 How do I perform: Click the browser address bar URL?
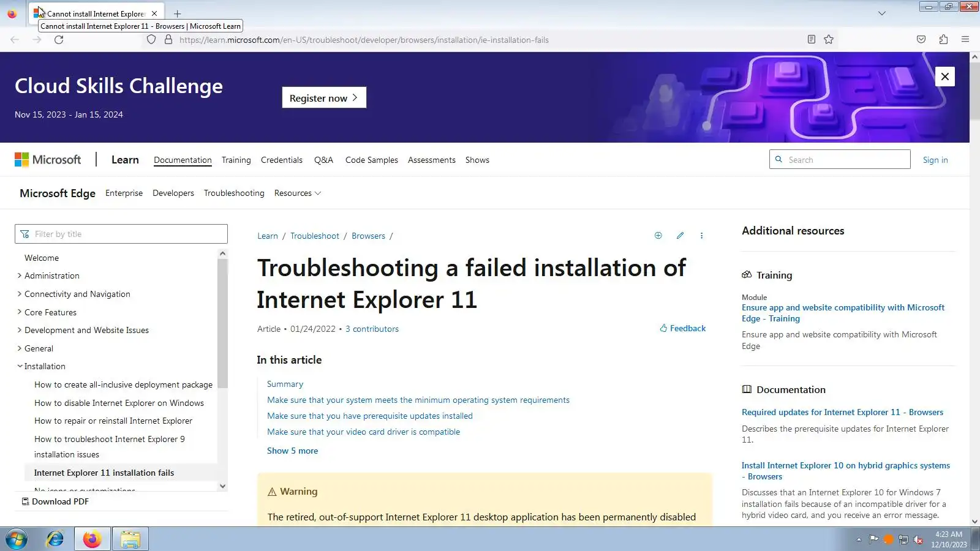(x=364, y=40)
